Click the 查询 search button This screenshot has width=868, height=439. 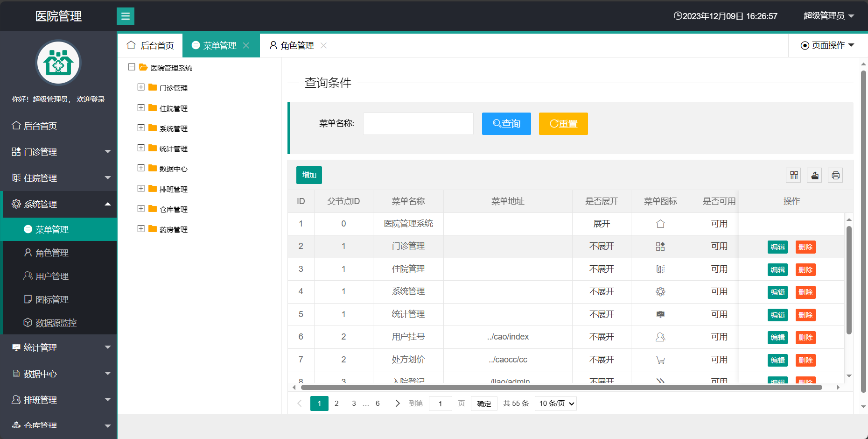[506, 124]
